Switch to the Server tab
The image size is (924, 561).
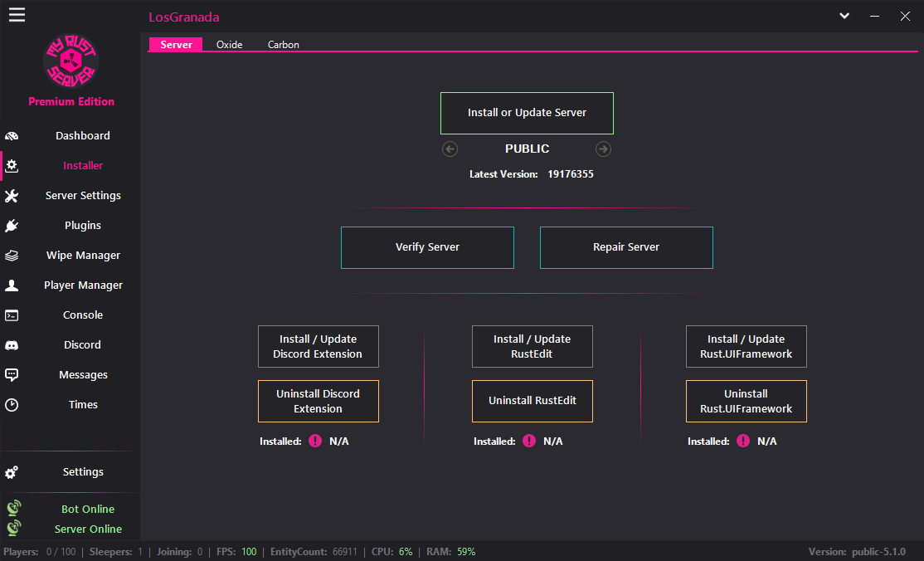[176, 44]
